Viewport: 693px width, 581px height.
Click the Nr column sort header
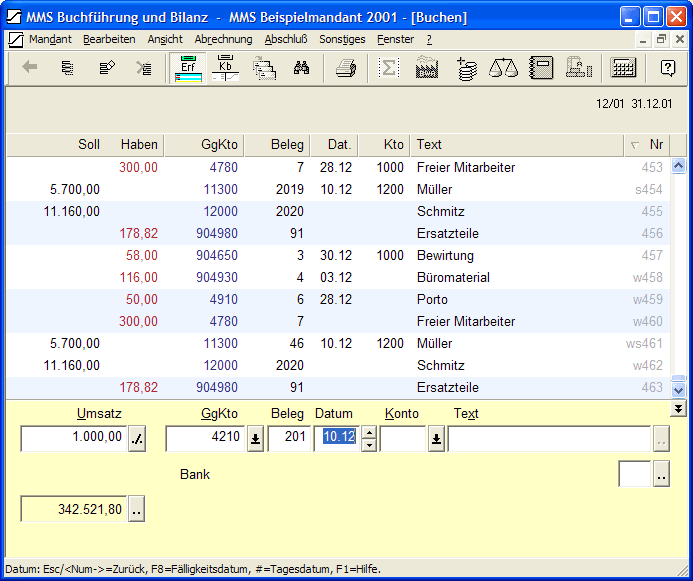click(x=647, y=144)
